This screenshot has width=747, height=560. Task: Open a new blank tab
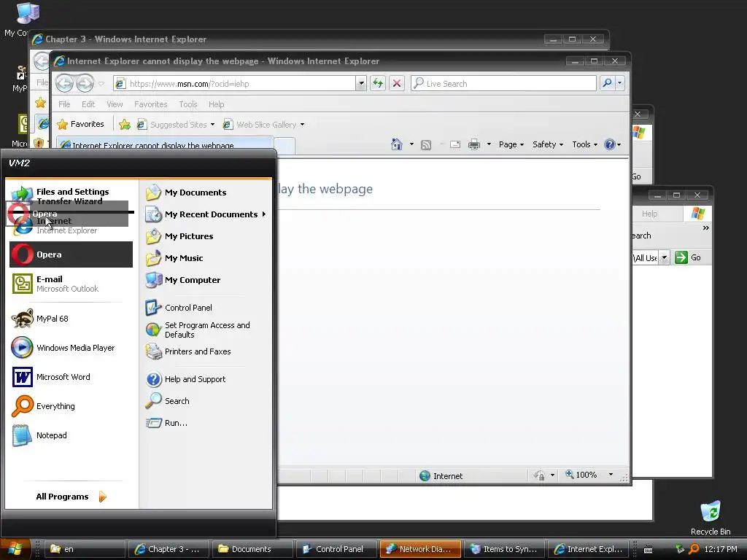tap(285, 145)
